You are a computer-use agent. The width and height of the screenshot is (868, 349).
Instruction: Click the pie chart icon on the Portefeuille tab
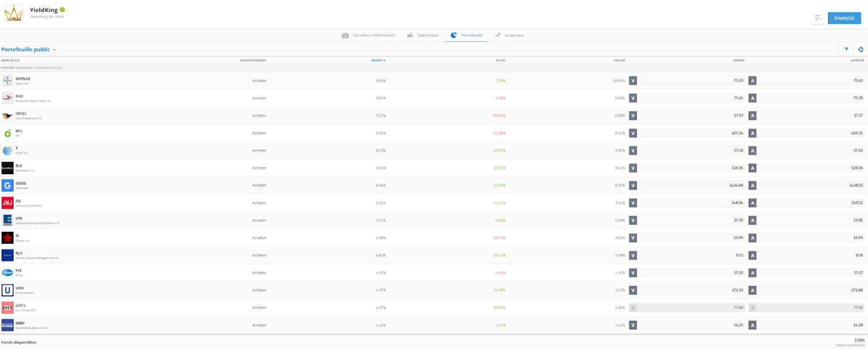point(453,35)
